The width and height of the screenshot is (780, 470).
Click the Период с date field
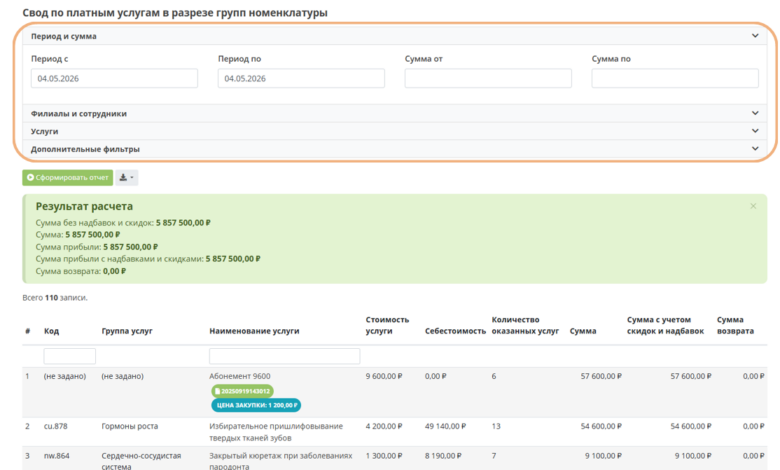coord(114,79)
